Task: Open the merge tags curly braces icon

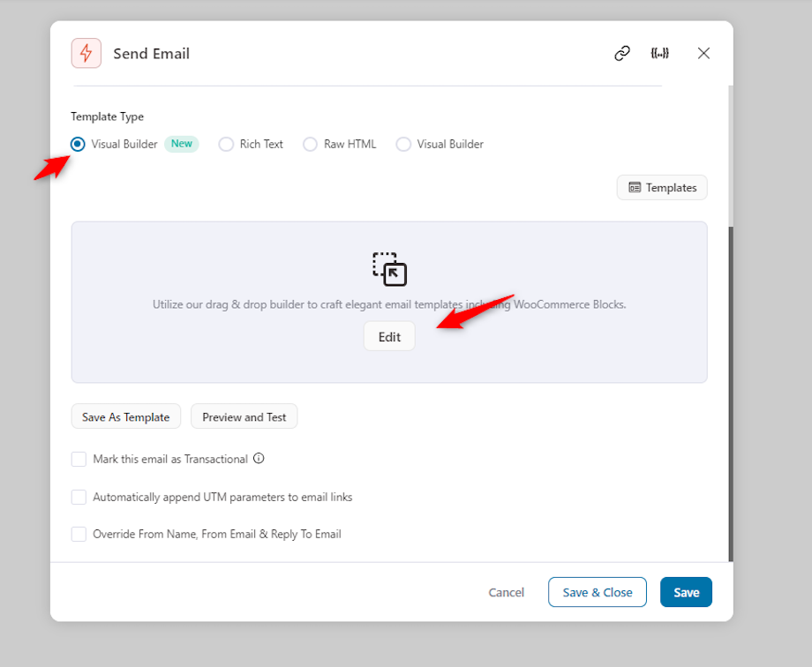Action: [659, 53]
